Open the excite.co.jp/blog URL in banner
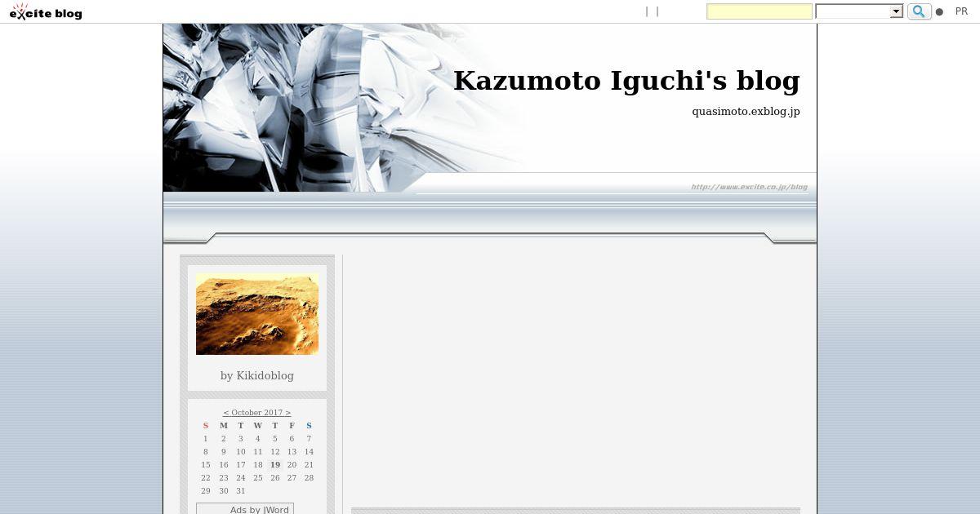The width and height of the screenshot is (980, 514). 749,187
